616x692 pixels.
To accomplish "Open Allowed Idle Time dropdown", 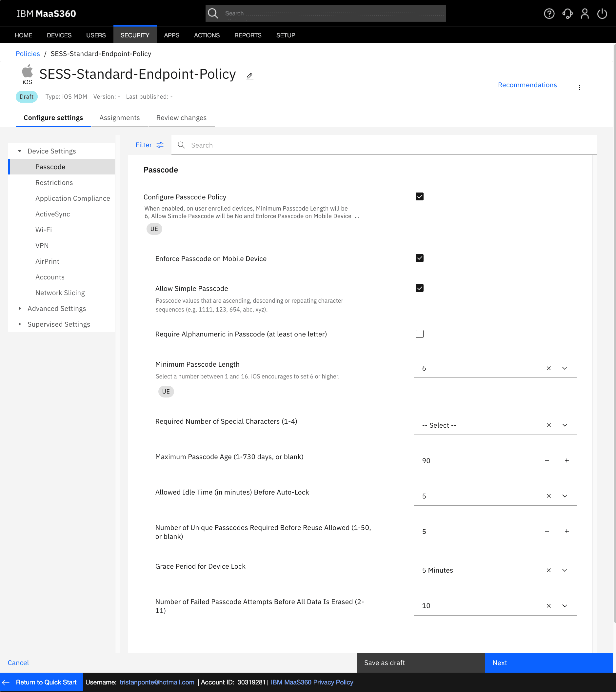I will tap(565, 496).
